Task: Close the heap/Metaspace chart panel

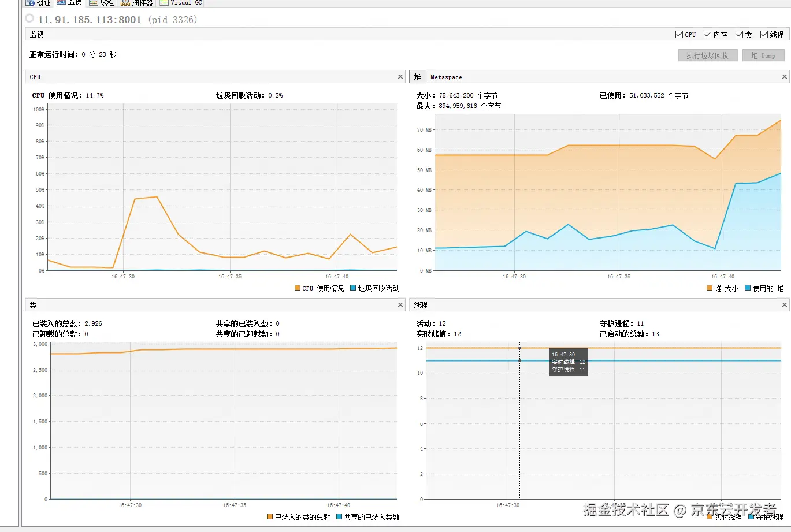Action: [x=785, y=77]
